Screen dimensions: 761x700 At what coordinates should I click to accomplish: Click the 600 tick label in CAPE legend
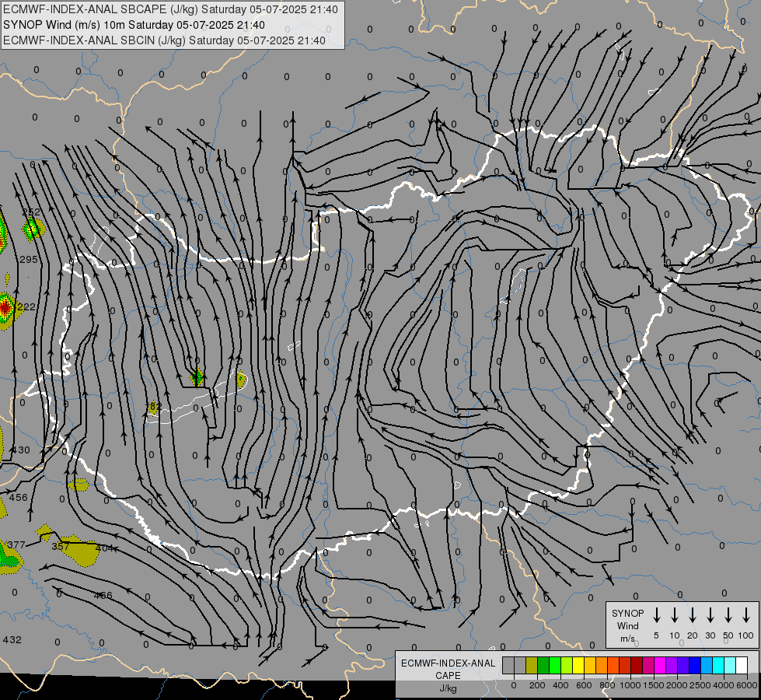[584, 685]
